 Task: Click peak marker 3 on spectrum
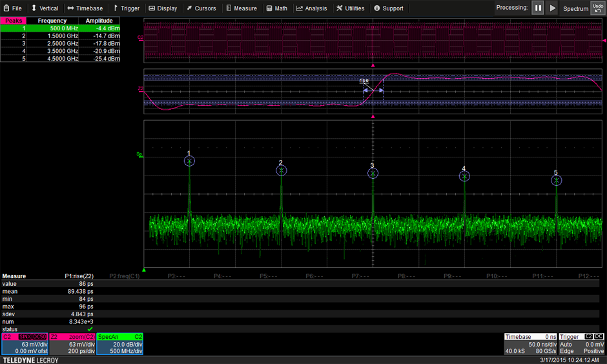[373, 174]
